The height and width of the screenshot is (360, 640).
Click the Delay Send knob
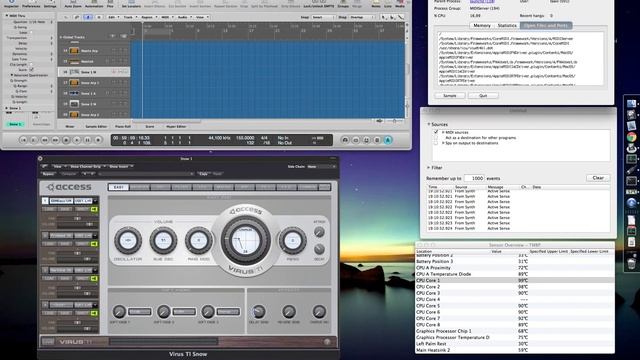coord(258,311)
